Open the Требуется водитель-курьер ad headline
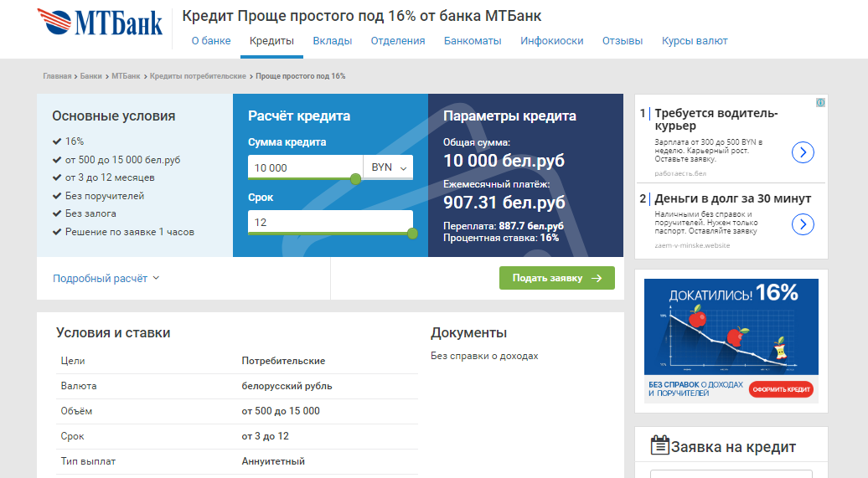The height and width of the screenshot is (478, 868). pos(716,120)
